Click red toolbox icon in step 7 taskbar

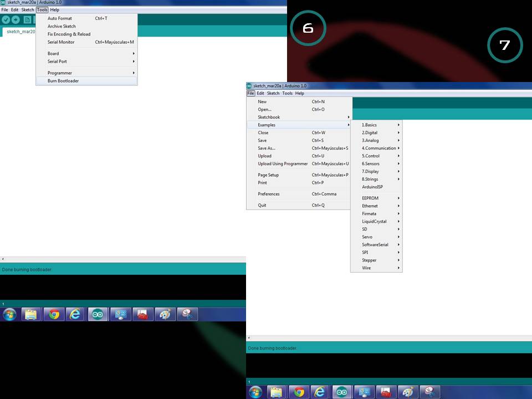click(386, 392)
